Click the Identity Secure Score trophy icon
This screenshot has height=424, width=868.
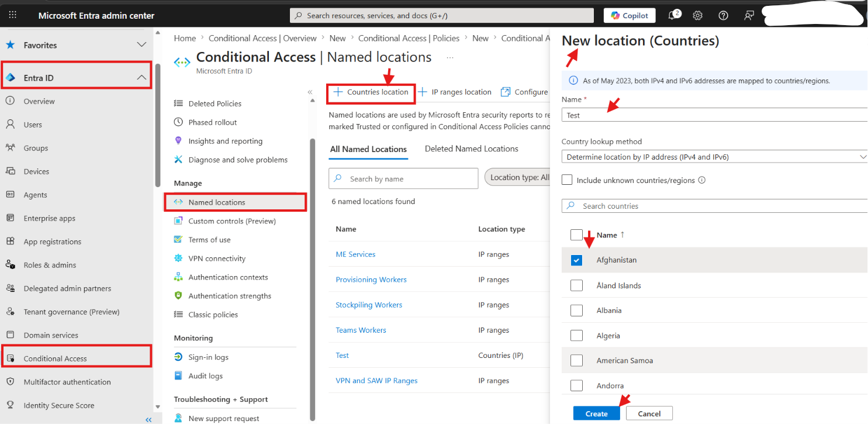(11, 405)
